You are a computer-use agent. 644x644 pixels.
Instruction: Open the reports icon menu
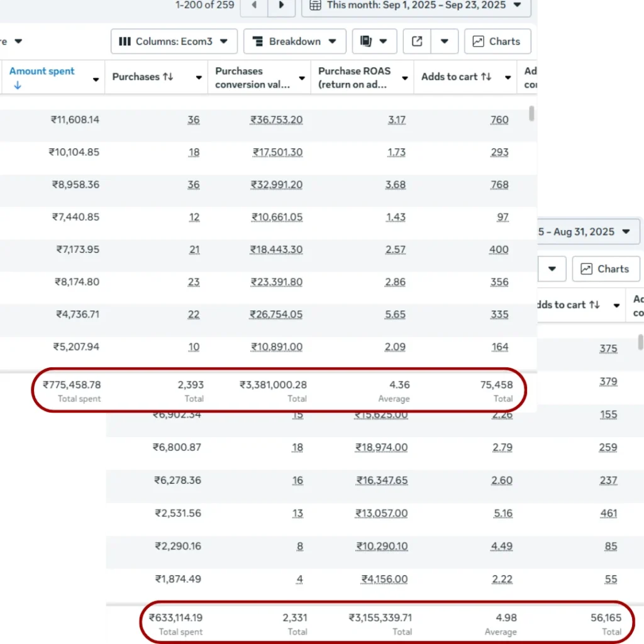(374, 42)
